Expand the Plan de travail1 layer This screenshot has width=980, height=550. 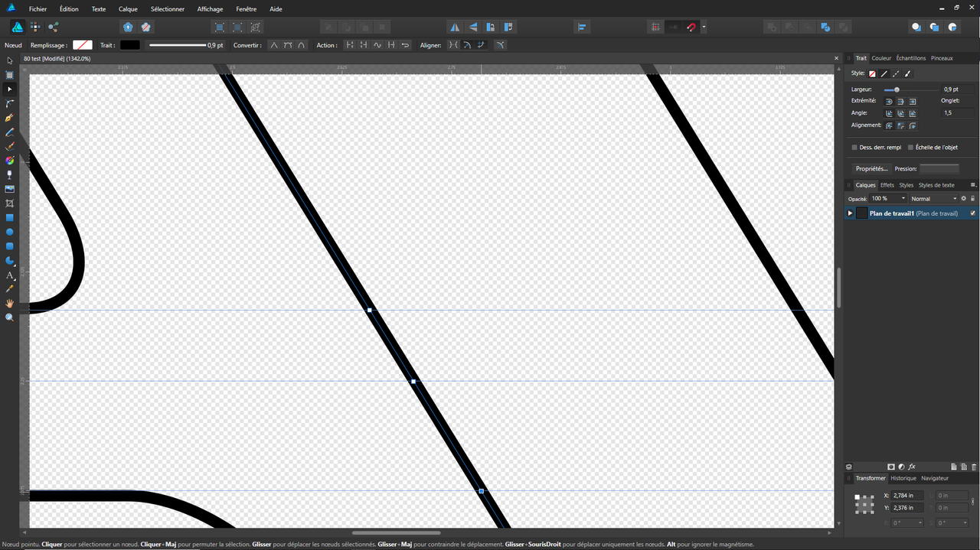[850, 213]
